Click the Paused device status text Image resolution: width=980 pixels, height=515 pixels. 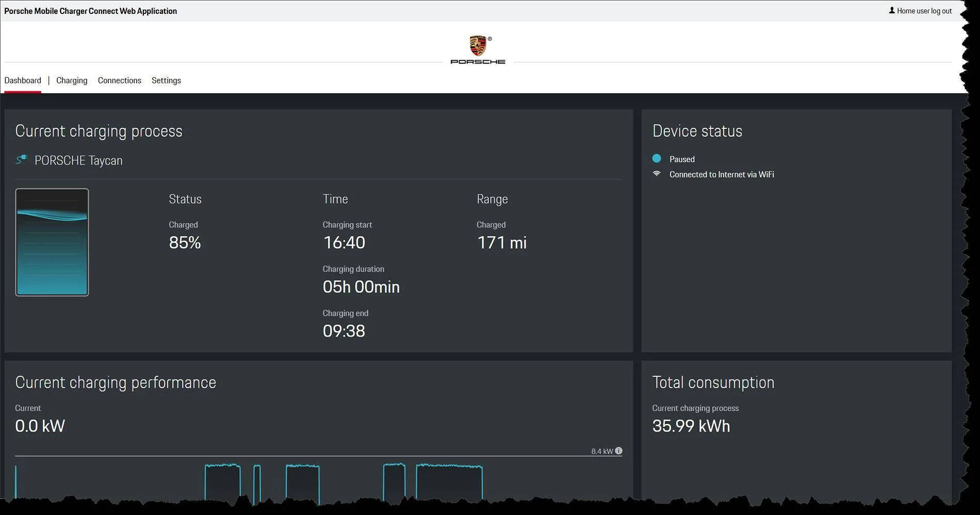(x=682, y=159)
